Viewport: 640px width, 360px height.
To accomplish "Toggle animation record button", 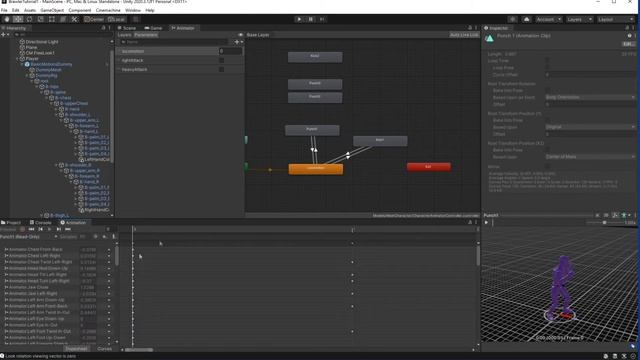I will tap(22, 229).
